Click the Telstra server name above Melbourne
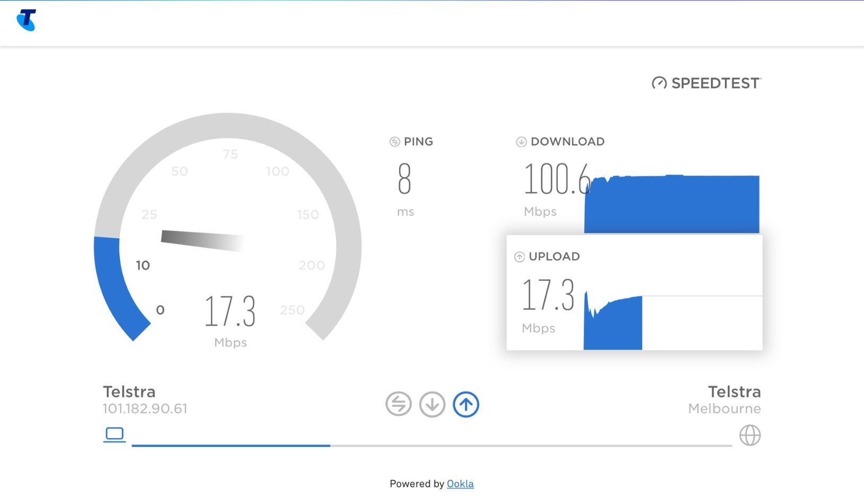864x504 pixels. (x=735, y=392)
